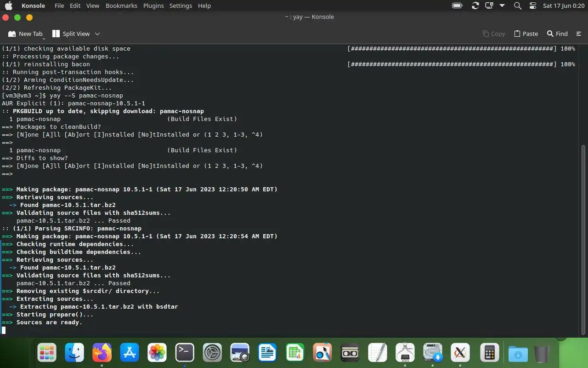Open the Konsole application menu
Viewport: 588px width, 368px height.
(34, 6)
